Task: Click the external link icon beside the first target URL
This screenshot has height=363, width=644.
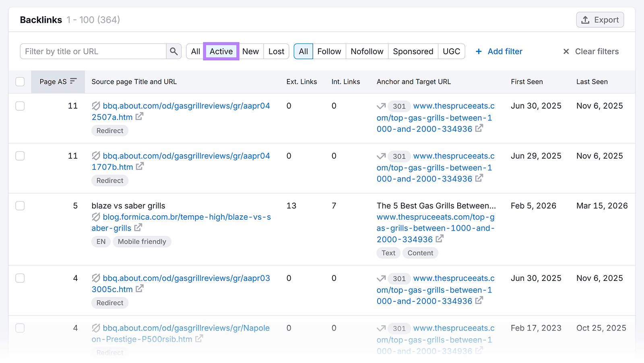Action: click(x=479, y=128)
